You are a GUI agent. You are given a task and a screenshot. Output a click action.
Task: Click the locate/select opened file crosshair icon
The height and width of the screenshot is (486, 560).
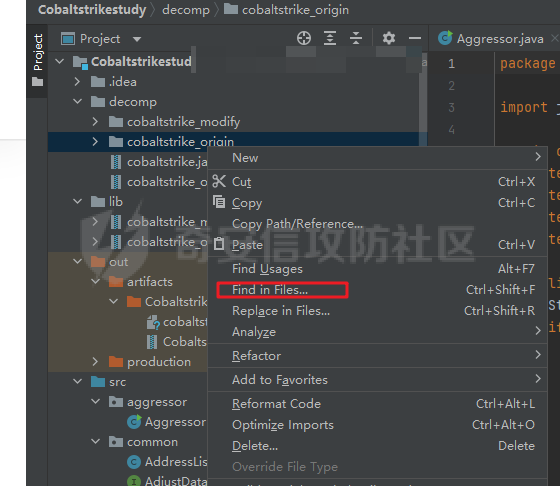click(304, 38)
